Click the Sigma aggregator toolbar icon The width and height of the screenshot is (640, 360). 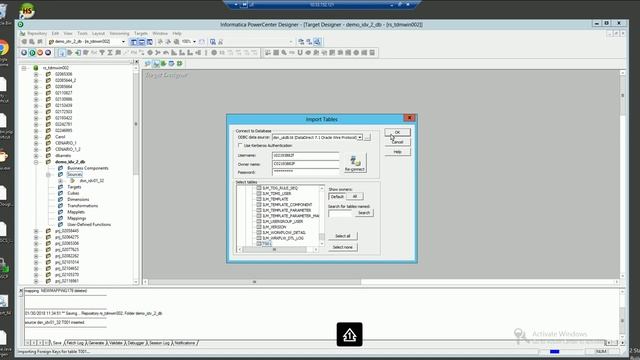tap(110, 53)
